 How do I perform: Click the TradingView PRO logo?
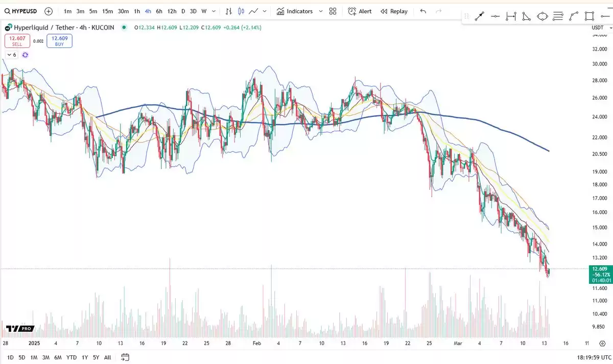(x=20, y=329)
